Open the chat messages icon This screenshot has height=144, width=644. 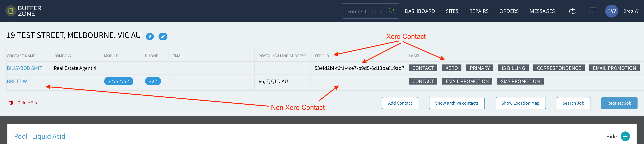point(592,11)
